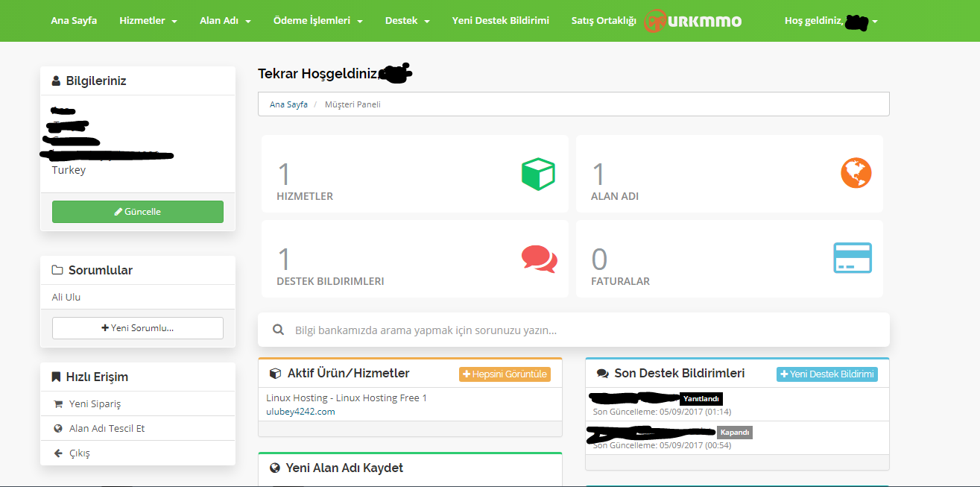Click globe icon beside Alan Adı Tescil Et
Viewport: 980px width, 487px height.
click(58, 429)
